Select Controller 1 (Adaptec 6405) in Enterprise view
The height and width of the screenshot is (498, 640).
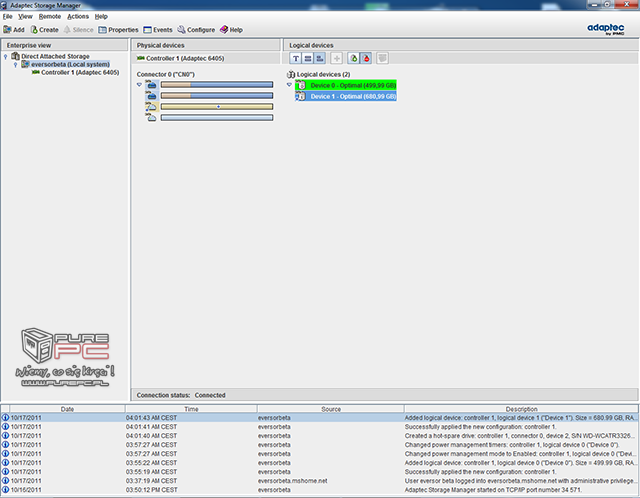pos(80,73)
